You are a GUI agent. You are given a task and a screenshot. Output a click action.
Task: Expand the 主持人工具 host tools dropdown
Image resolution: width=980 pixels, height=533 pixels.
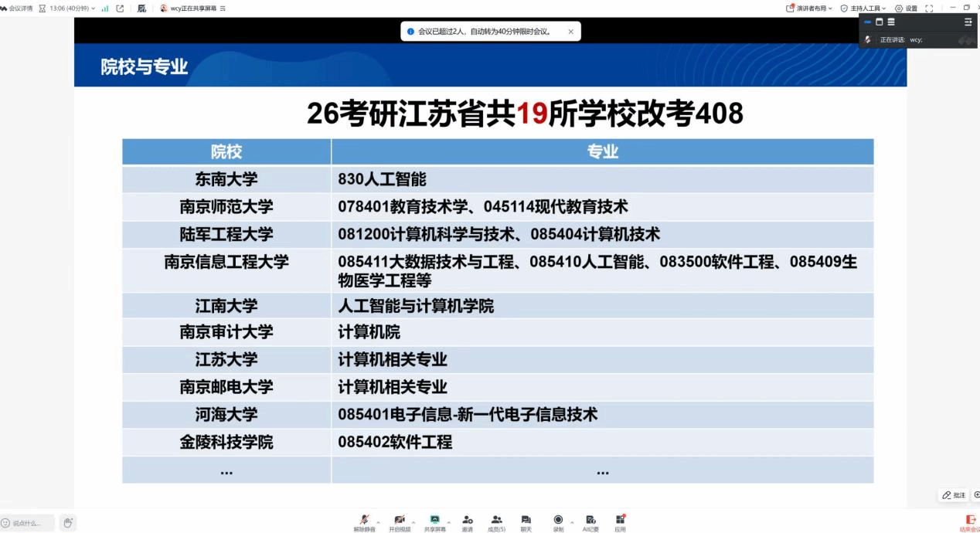(x=863, y=8)
